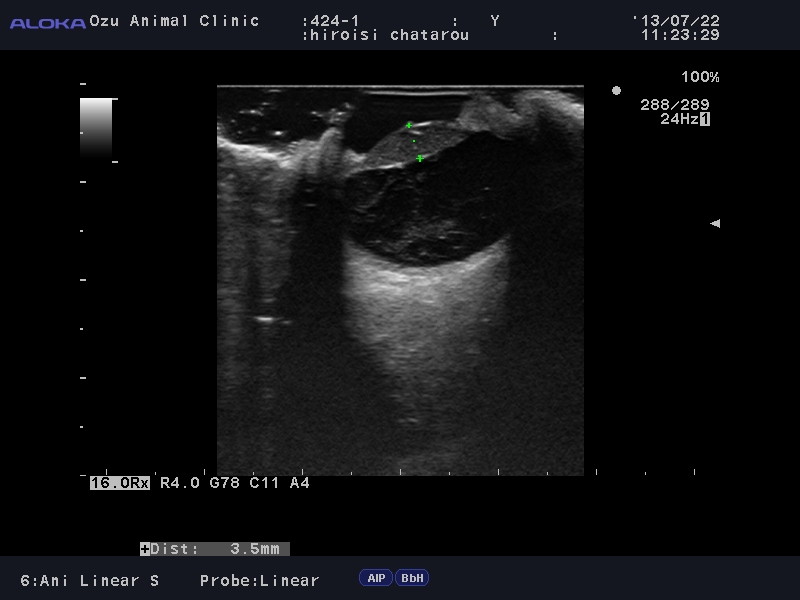This screenshot has width=800, height=600.
Task: Click the R4.0 range setting
Action: [x=180, y=483]
